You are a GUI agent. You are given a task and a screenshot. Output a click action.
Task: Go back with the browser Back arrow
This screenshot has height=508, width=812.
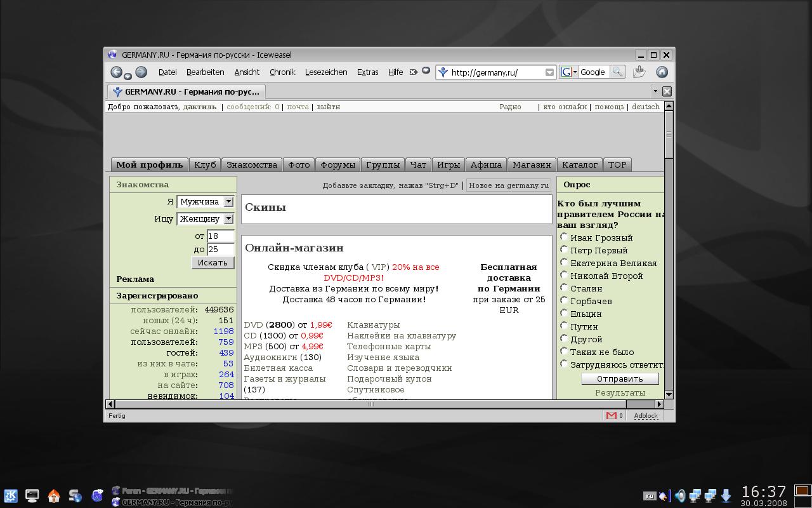click(116, 72)
